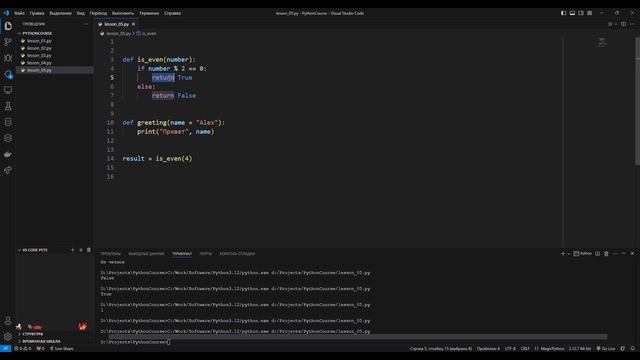Open the Run and Debug view
This screenshot has width=640, height=360.
8,58
